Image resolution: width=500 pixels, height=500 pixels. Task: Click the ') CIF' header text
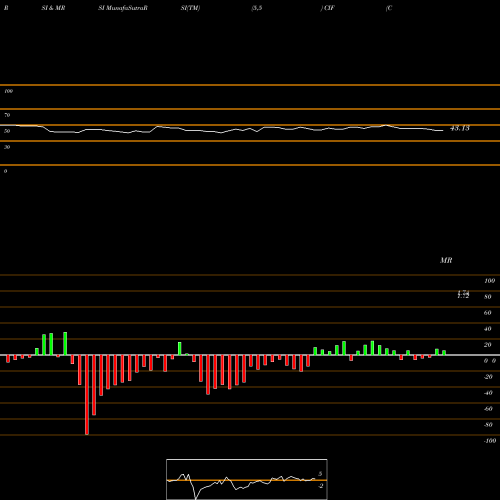327,8
